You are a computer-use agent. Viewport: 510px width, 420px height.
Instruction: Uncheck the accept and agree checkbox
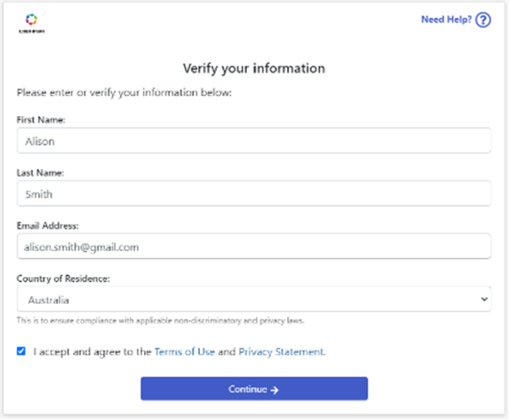[21, 352]
